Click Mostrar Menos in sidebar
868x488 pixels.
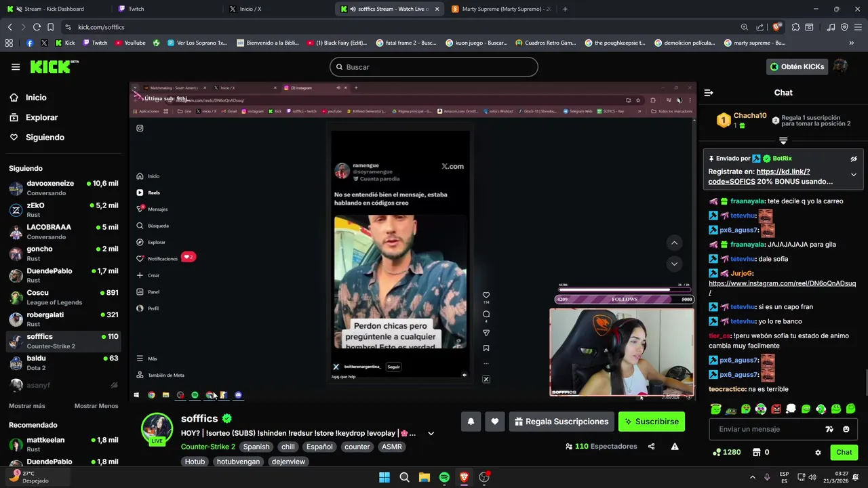pos(96,406)
